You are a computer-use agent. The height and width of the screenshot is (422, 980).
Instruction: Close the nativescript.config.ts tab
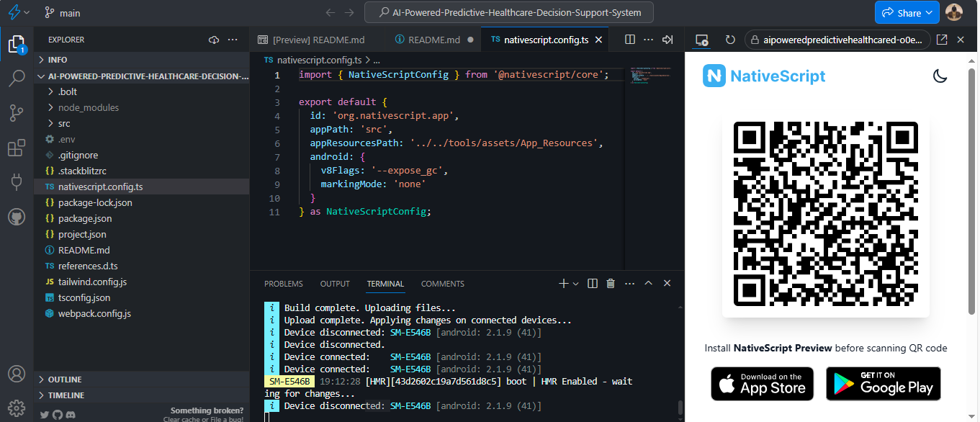598,40
